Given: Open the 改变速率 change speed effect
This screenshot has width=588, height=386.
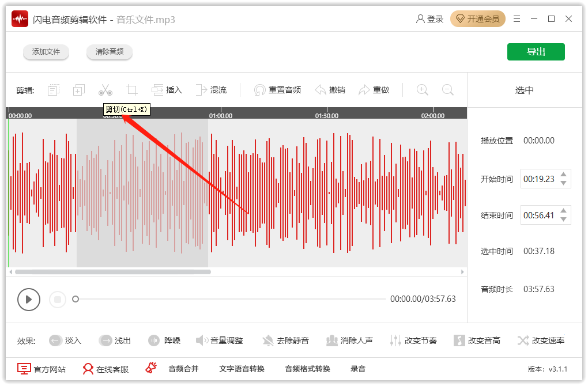Looking at the screenshot, I should 541,340.
